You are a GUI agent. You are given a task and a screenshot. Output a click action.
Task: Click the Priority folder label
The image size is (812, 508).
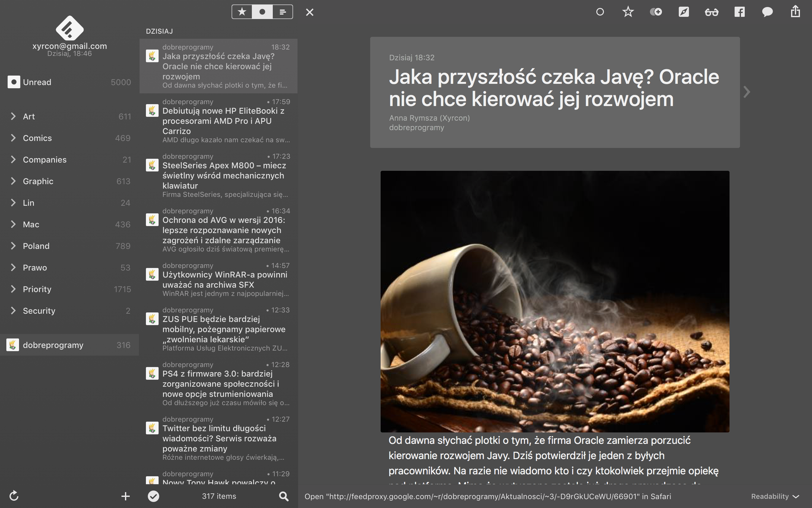click(x=37, y=289)
